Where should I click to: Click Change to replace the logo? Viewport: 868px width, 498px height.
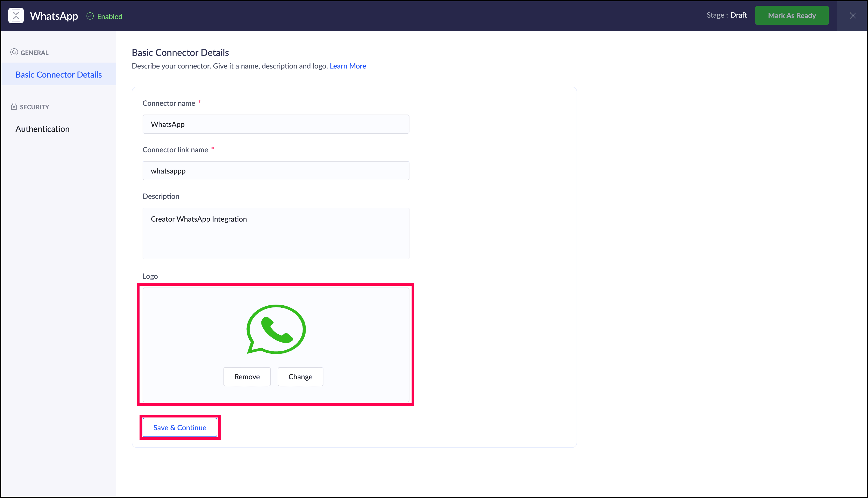pyautogui.click(x=300, y=376)
